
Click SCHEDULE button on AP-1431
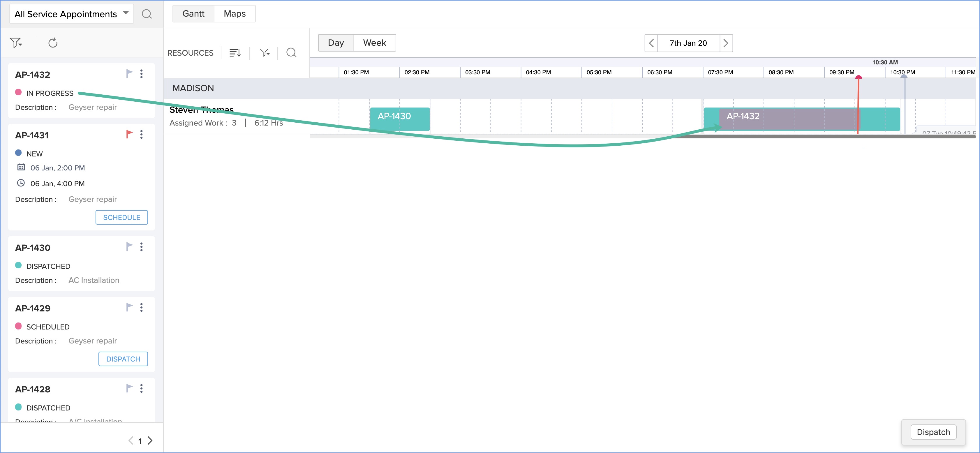click(121, 217)
